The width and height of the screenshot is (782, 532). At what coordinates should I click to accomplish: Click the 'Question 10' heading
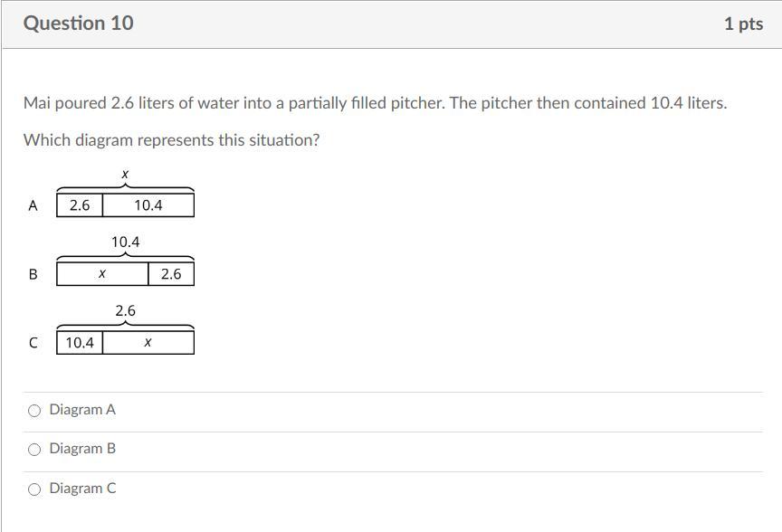pyautogui.click(x=79, y=24)
